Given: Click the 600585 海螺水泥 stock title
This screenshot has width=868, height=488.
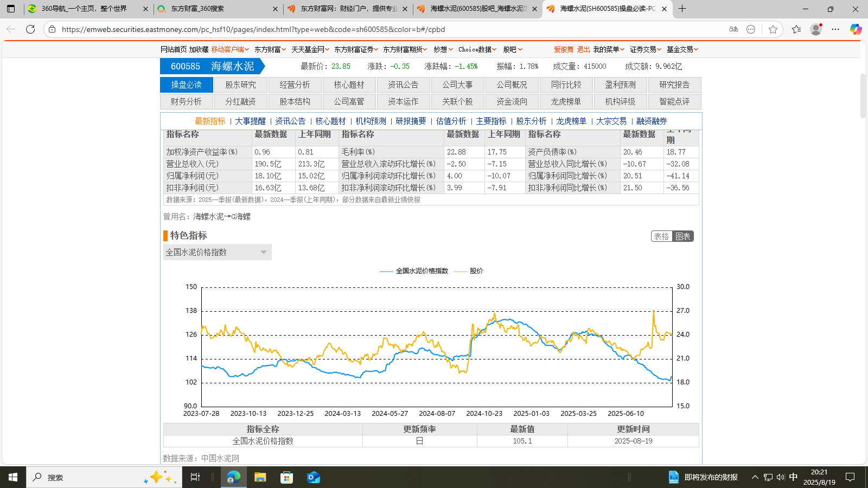Looking at the screenshot, I should (x=212, y=66).
